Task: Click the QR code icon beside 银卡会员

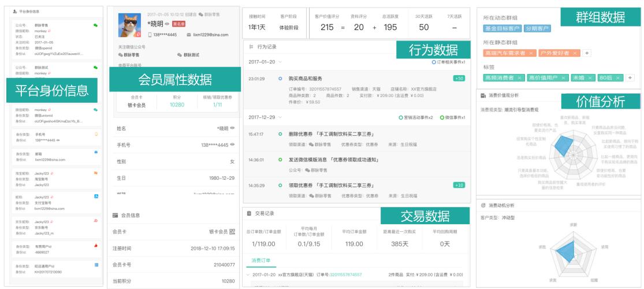Action: [x=232, y=232]
